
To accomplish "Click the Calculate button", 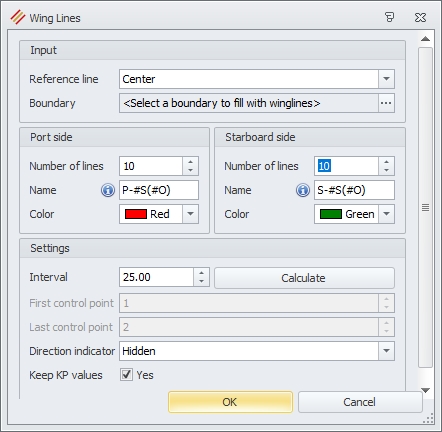I will (304, 278).
